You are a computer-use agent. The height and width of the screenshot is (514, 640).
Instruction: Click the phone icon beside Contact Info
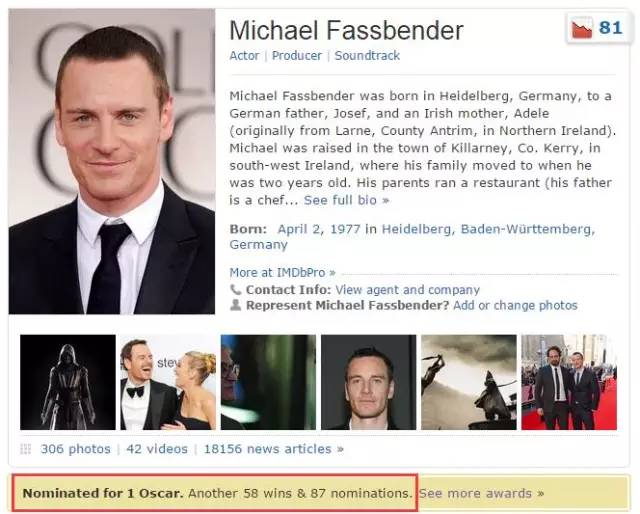click(x=236, y=289)
